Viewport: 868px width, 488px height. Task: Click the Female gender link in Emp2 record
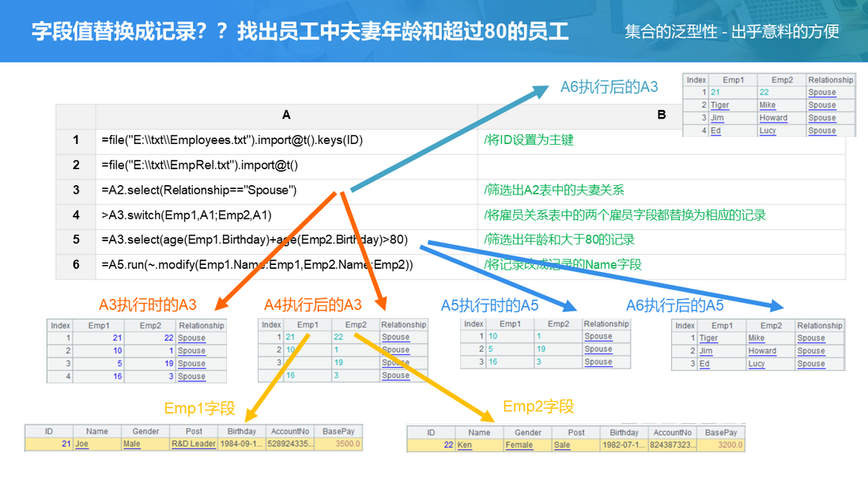point(519,445)
